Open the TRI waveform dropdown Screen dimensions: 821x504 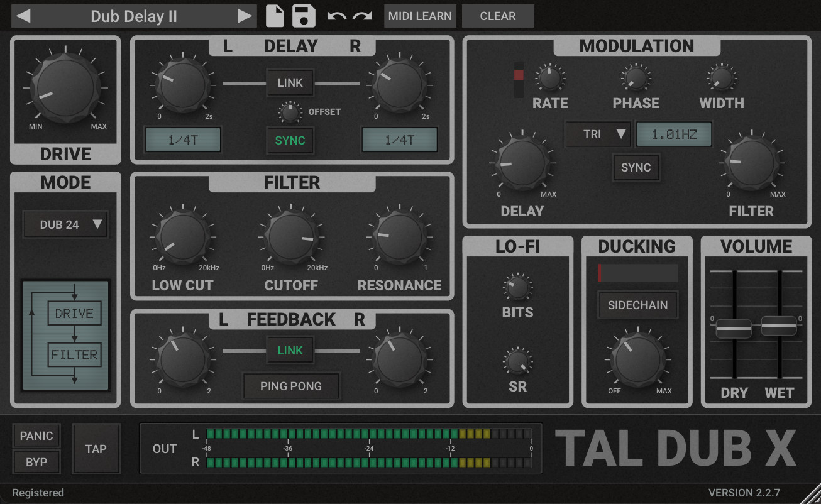coord(597,134)
